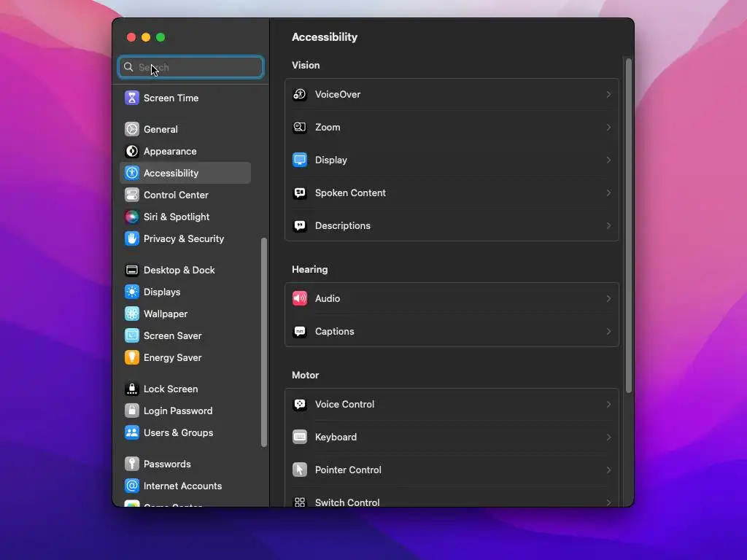Click the Spoken Content speech icon
The width and height of the screenshot is (747, 560).
pyautogui.click(x=300, y=192)
